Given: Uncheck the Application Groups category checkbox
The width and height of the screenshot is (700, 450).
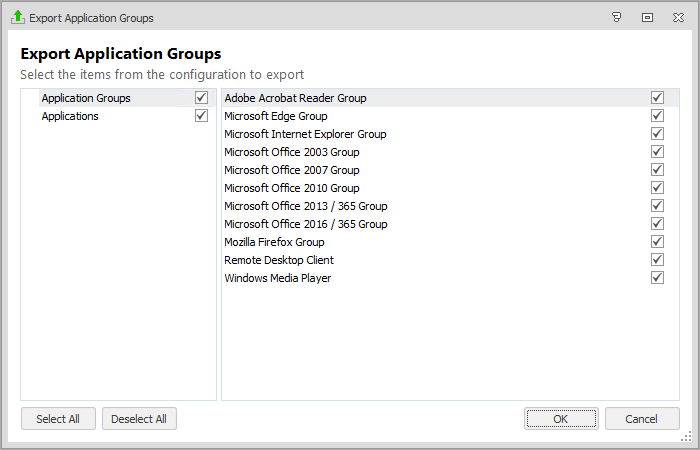Looking at the screenshot, I should 201,98.
